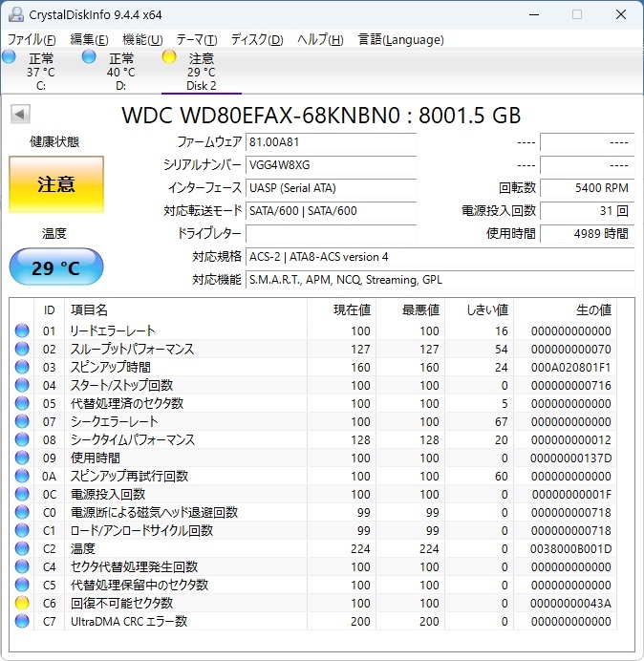Screen dimensions: 644x661
Task: Go to previous disk with left arrow
Action: 20,114
